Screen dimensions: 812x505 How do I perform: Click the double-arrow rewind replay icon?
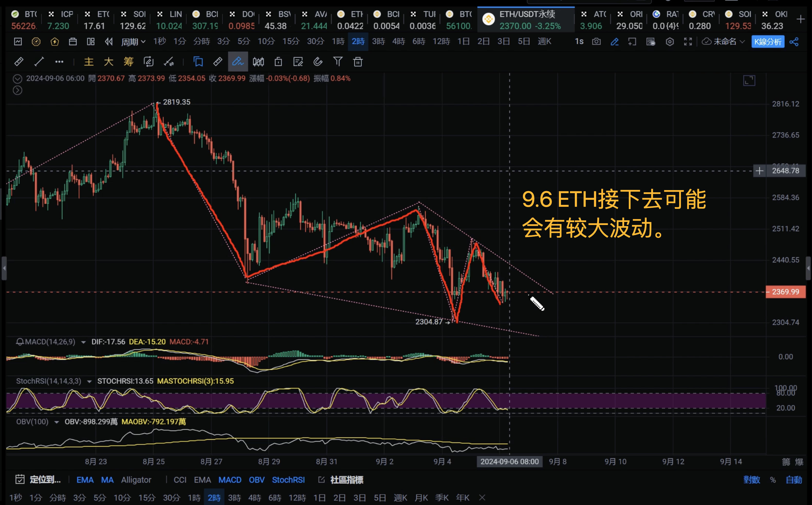(x=108, y=41)
